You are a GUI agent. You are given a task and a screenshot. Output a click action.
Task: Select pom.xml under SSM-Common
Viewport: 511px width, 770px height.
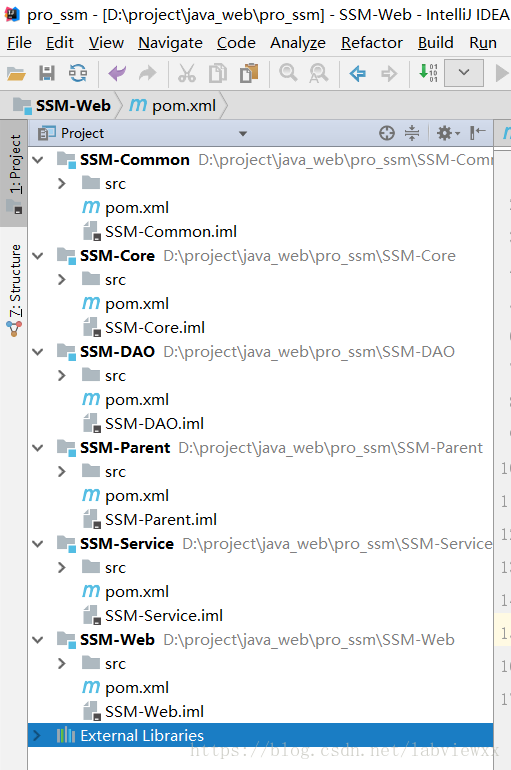coord(125,208)
